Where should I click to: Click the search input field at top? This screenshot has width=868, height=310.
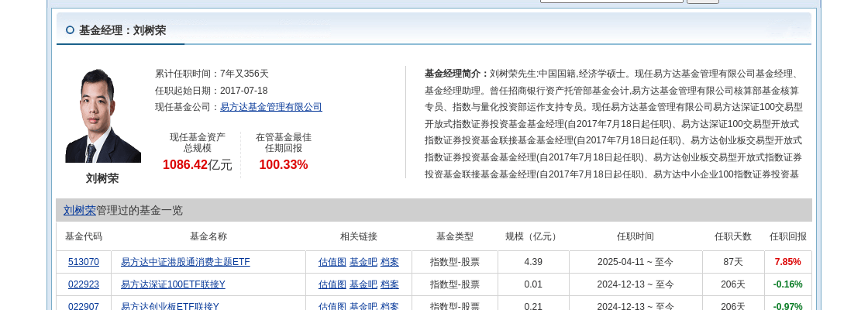pyautogui.click(x=611, y=1)
